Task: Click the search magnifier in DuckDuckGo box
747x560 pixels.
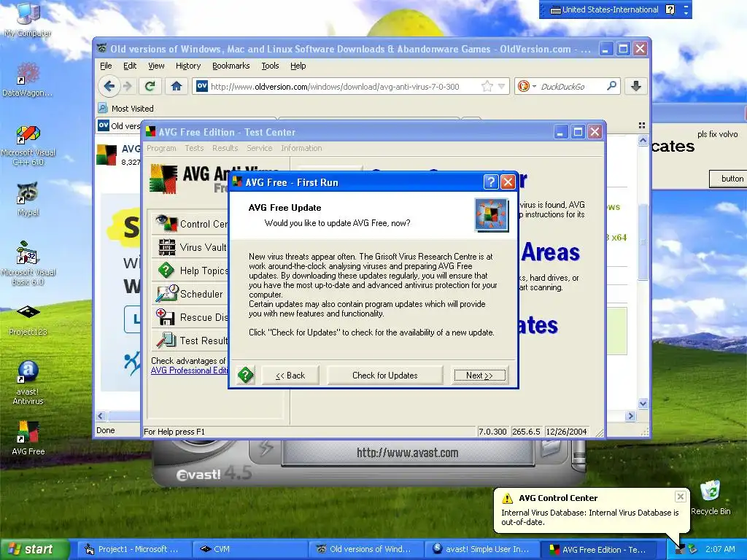Action: (x=611, y=86)
